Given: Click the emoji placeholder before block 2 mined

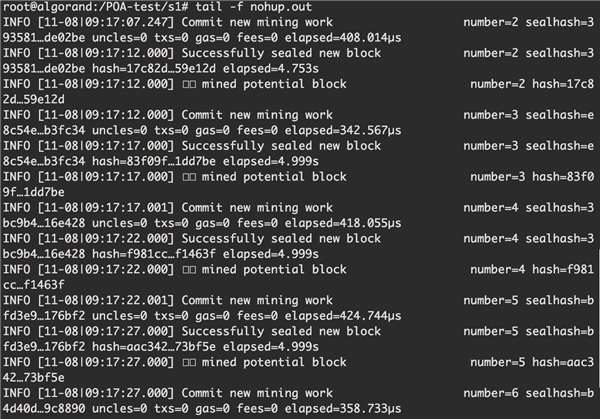Looking at the screenshot, I should point(189,84).
